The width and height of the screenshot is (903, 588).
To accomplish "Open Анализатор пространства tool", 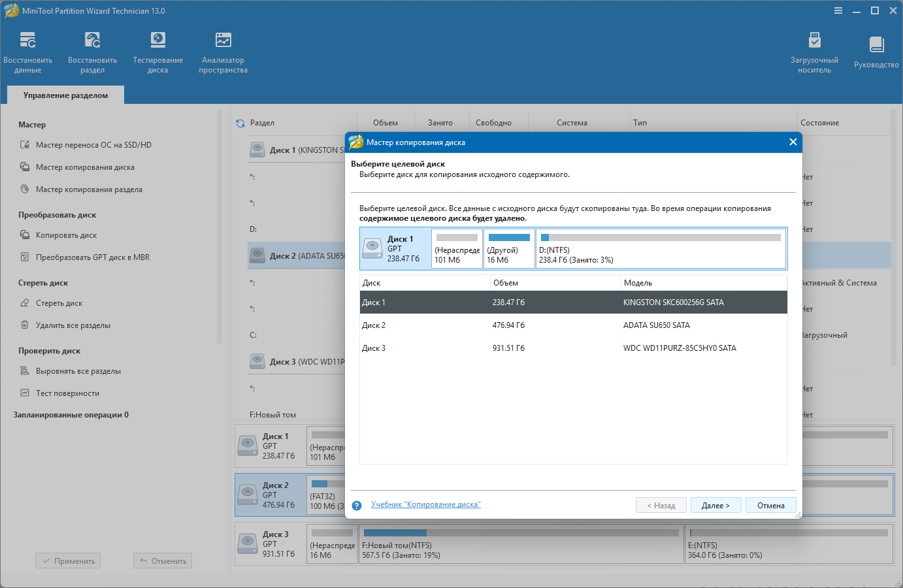I will point(223,52).
